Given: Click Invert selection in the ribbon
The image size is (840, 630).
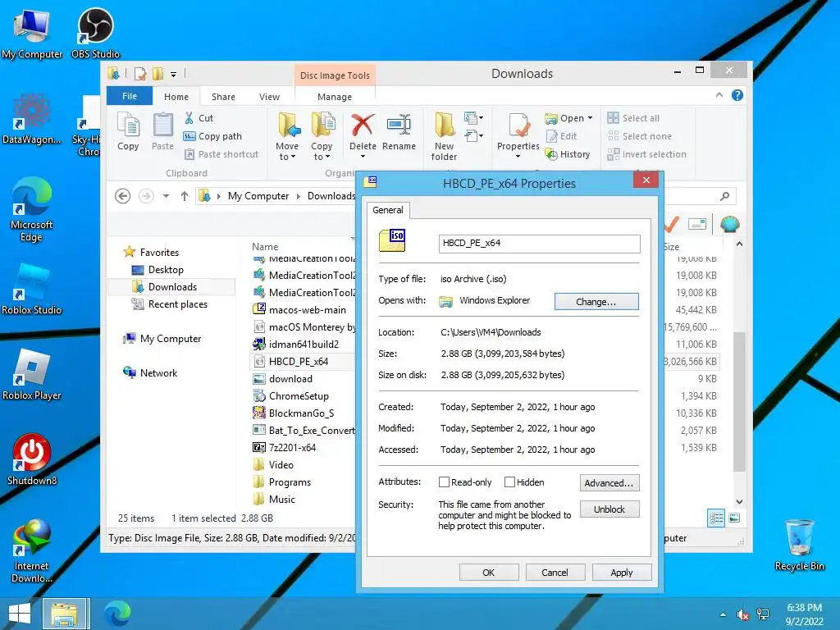Looking at the screenshot, I should pyautogui.click(x=647, y=154).
